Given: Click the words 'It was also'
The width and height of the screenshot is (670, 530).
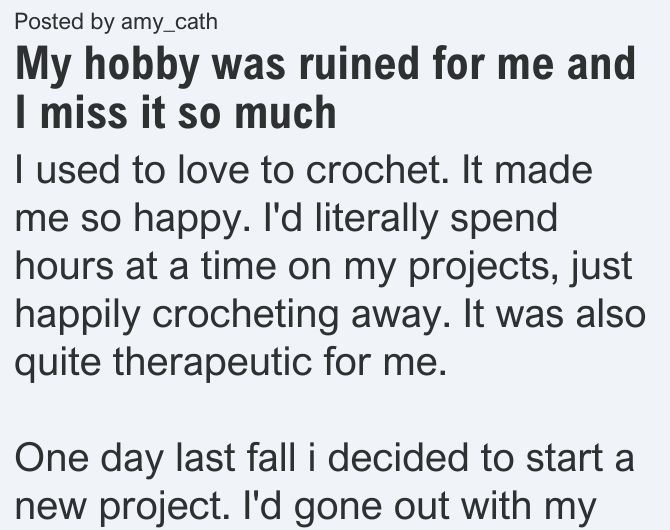Looking at the screenshot, I should point(554,314).
